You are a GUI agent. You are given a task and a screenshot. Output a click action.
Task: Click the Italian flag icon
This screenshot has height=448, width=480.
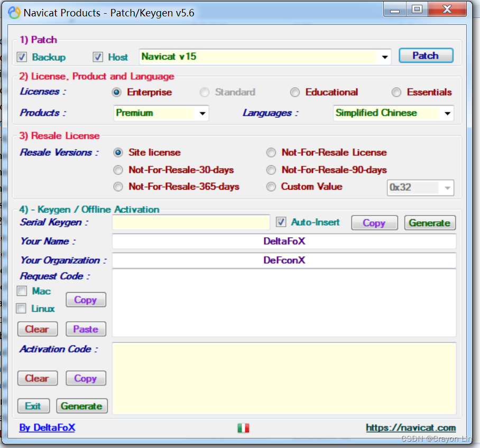(243, 428)
